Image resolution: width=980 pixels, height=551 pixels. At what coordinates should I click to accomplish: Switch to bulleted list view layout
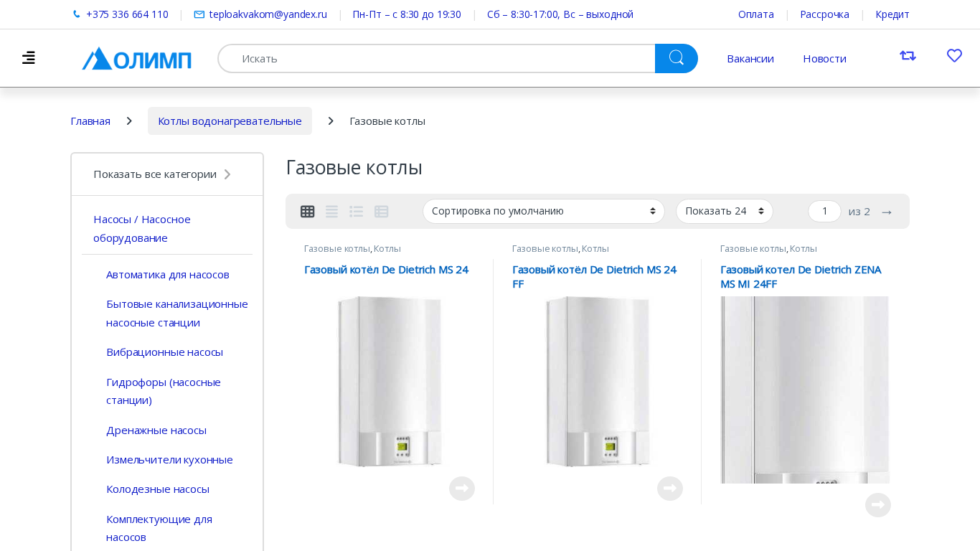click(356, 212)
